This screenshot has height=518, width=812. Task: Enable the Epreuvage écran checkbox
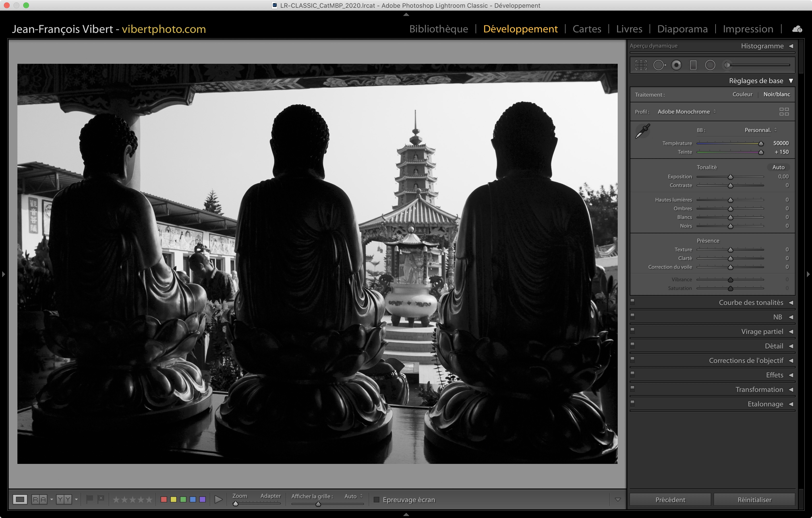tap(377, 499)
